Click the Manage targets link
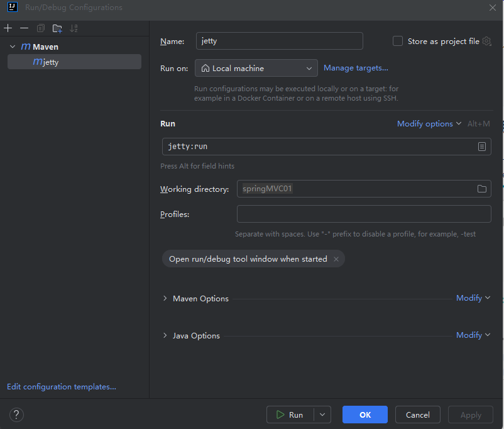 (356, 68)
